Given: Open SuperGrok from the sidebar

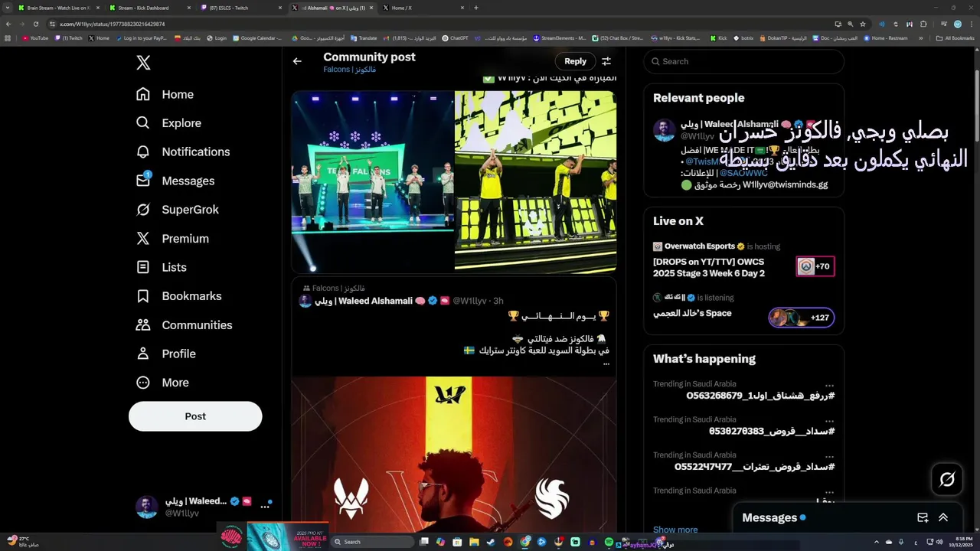Looking at the screenshot, I should click(x=177, y=210).
